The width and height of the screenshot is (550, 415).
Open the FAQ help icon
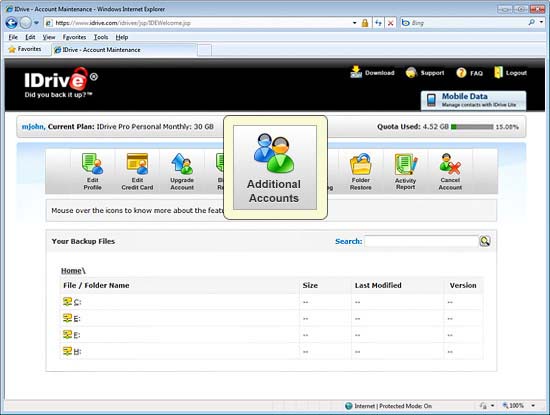461,73
